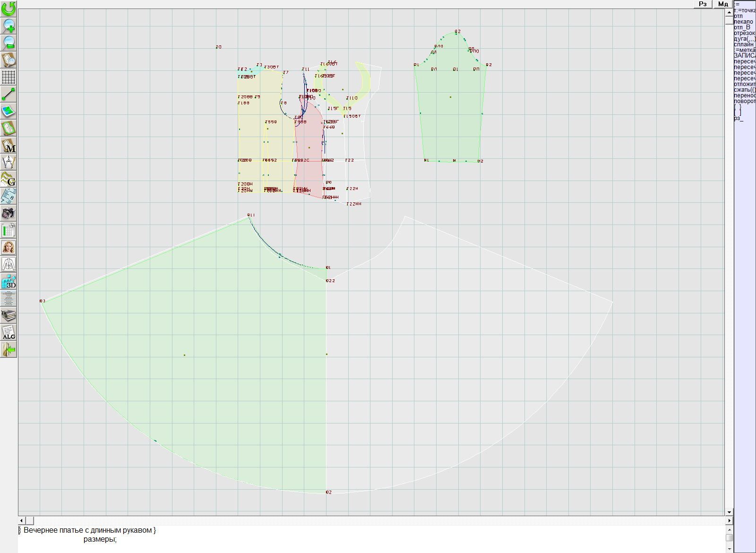The height and width of the screenshot is (553, 756).
Task: Select 'ЗАПИСАТЬ' command in right list
Action: (744, 56)
